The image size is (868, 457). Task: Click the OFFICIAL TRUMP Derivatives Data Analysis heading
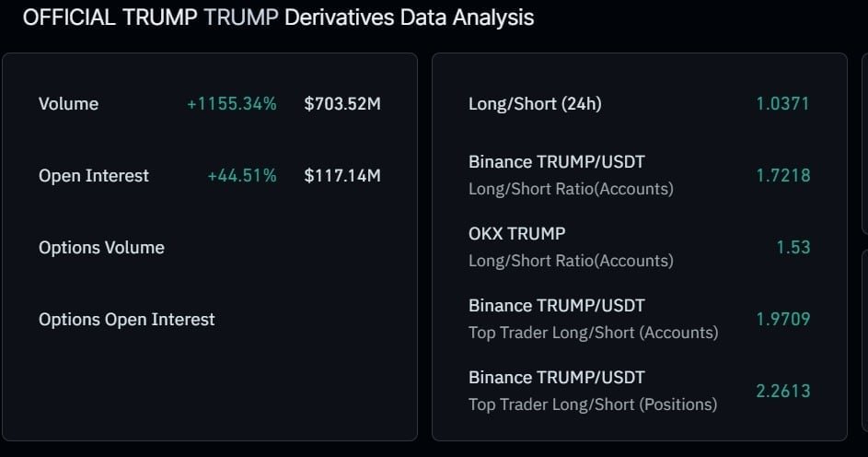pyautogui.click(x=279, y=18)
